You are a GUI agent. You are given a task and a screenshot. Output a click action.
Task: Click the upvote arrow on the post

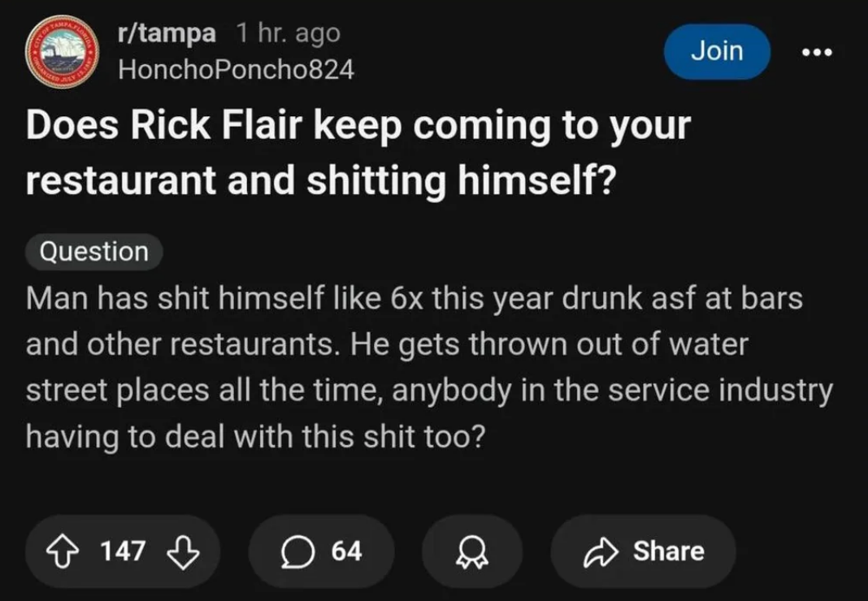coord(66,552)
